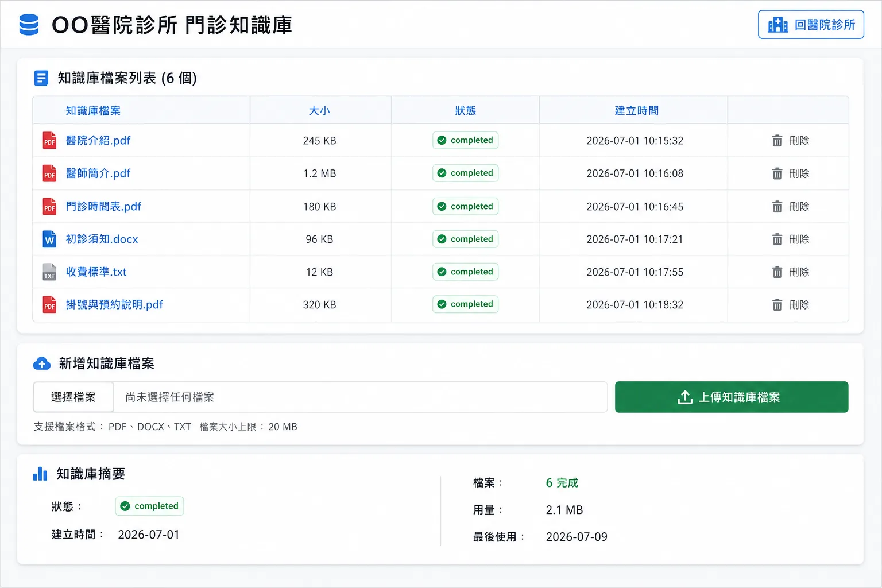This screenshot has width=882, height=588.
Task: Click trash icon in 收費標準.txt row
Action: pos(777,272)
